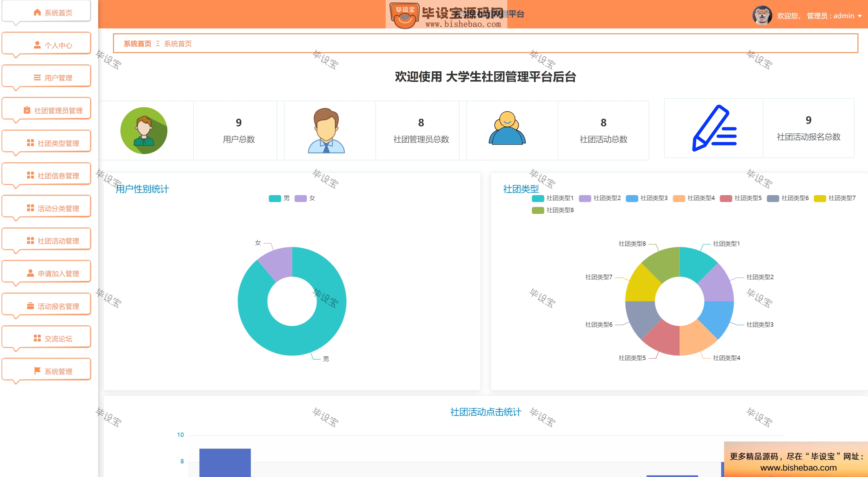
Task: Click the 社团类型 chart title
Action: point(521,189)
